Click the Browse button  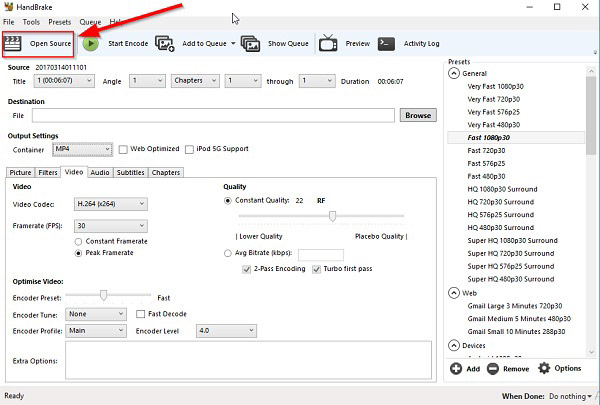click(418, 115)
